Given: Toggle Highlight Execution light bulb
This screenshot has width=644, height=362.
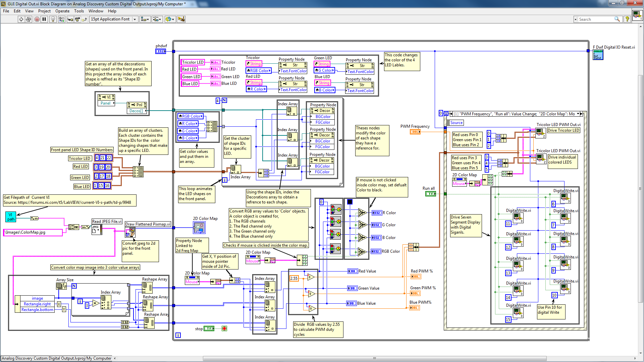Looking at the screenshot, I should coord(53,19).
